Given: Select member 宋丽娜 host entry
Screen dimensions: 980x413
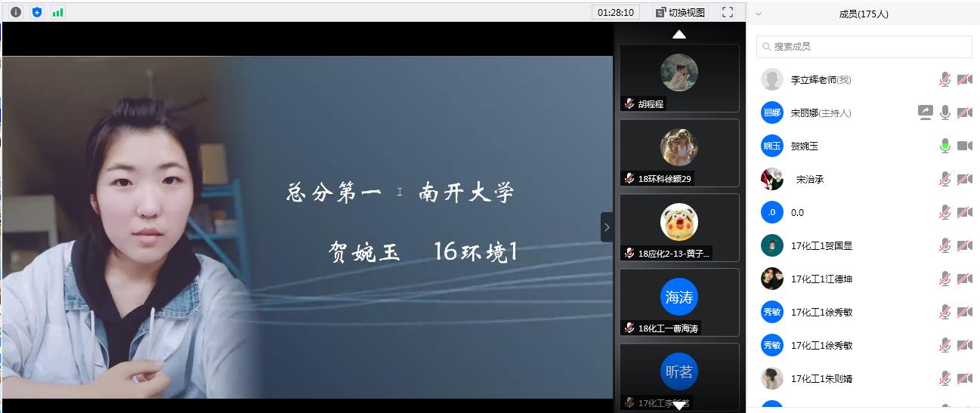Looking at the screenshot, I should click(864, 112).
